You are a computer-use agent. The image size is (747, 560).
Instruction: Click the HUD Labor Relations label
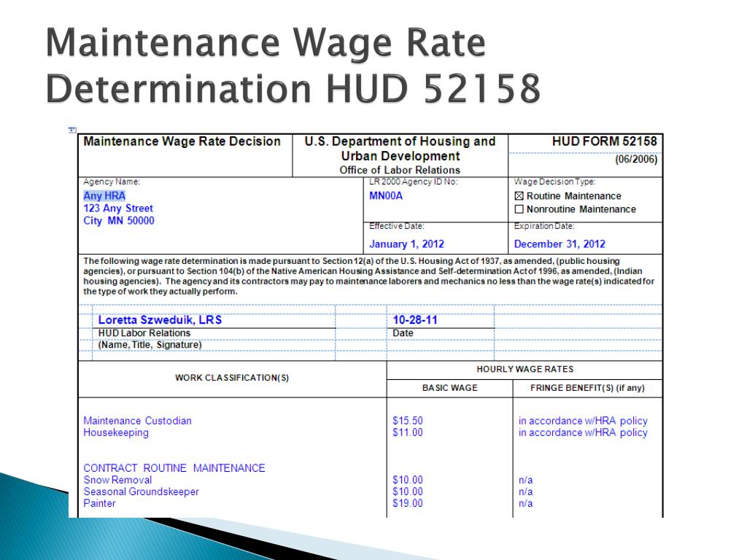tap(144, 332)
